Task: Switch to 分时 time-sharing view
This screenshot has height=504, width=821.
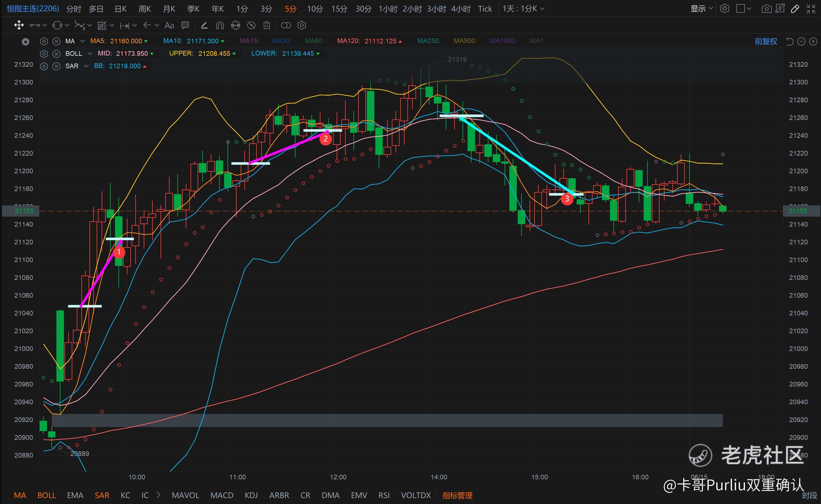Action: (x=74, y=9)
